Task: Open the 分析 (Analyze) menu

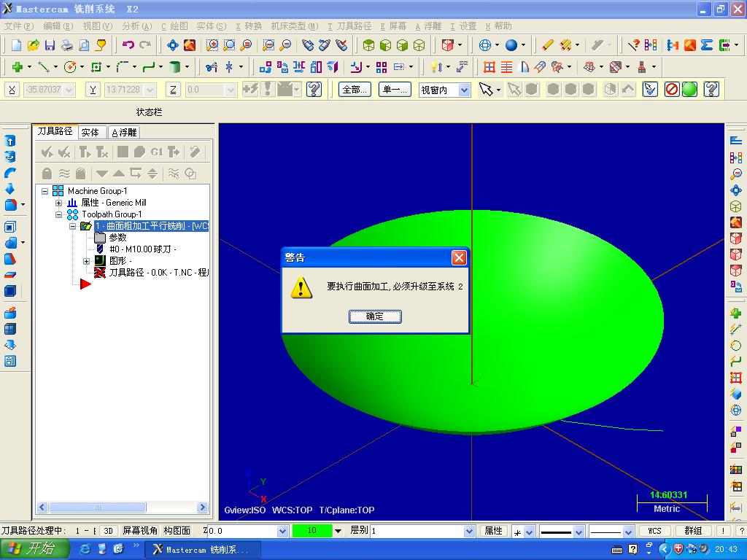Action: (x=136, y=26)
